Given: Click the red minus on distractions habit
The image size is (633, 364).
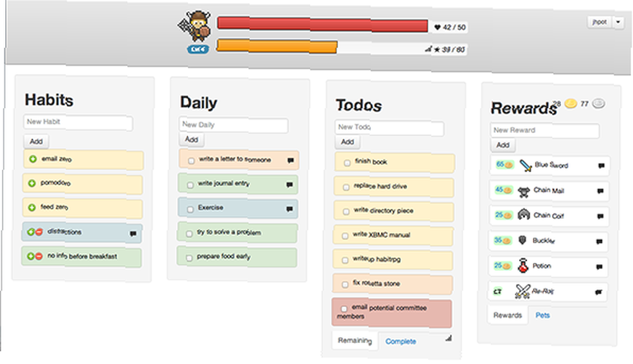Looking at the screenshot, I should [39, 232].
